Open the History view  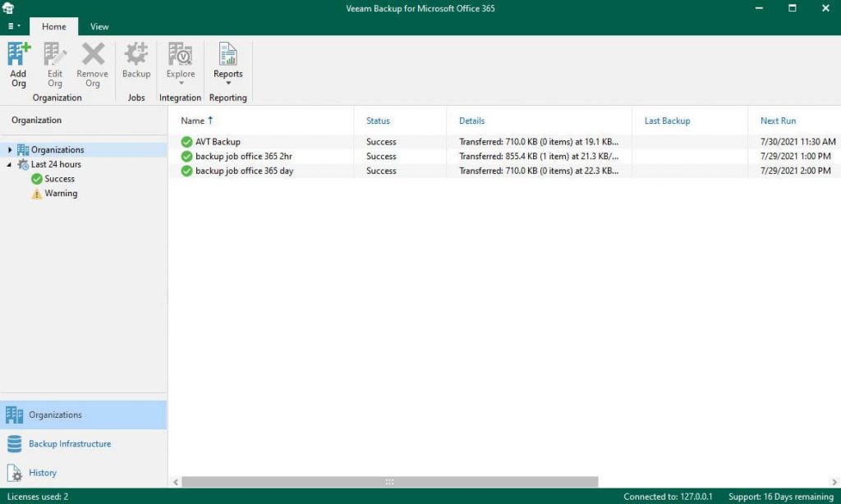pyautogui.click(x=84, y=472)
